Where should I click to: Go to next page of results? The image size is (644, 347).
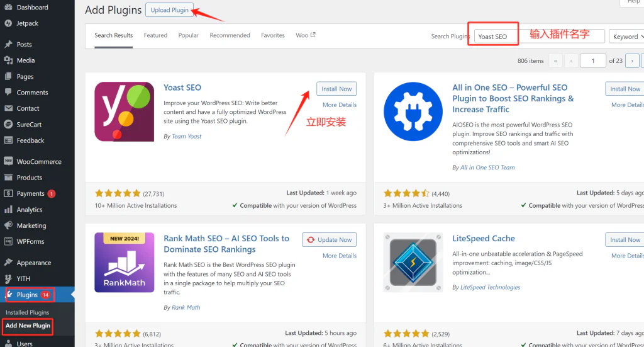tap(632, 60)
